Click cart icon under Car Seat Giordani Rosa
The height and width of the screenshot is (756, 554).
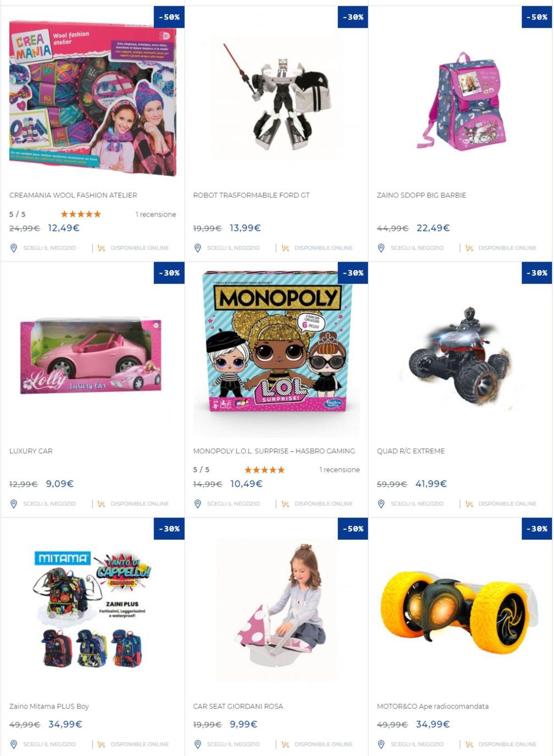tap(285, 744)
